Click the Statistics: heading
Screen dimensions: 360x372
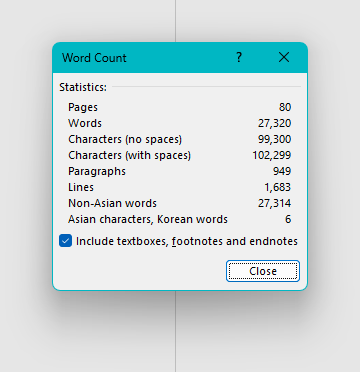pyautogui.click(x=83, y=87)
